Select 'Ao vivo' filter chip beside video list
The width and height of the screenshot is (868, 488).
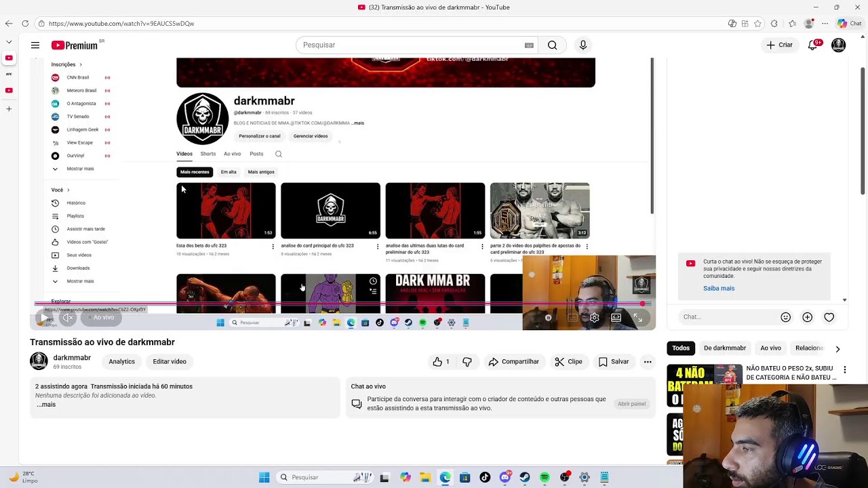pos(770,348)
